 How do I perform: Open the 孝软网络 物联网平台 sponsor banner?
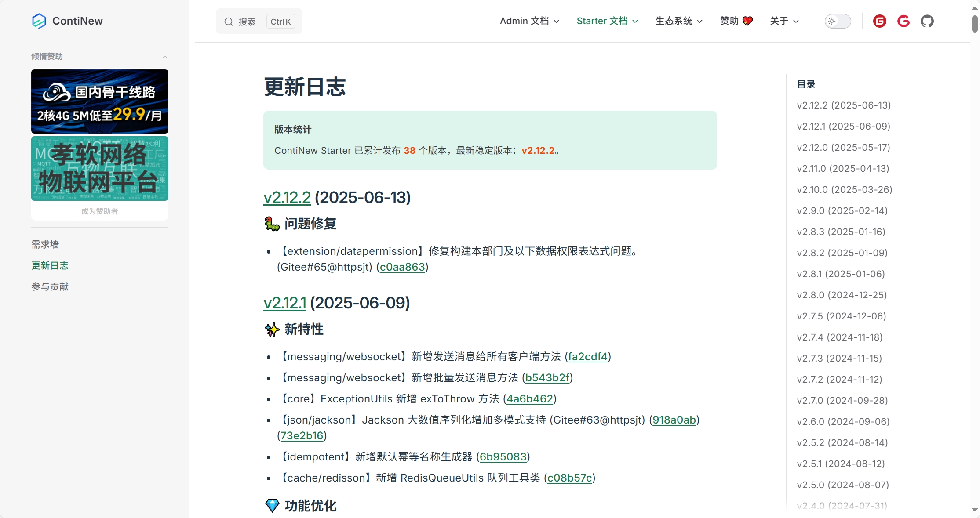tap(100, 169)
